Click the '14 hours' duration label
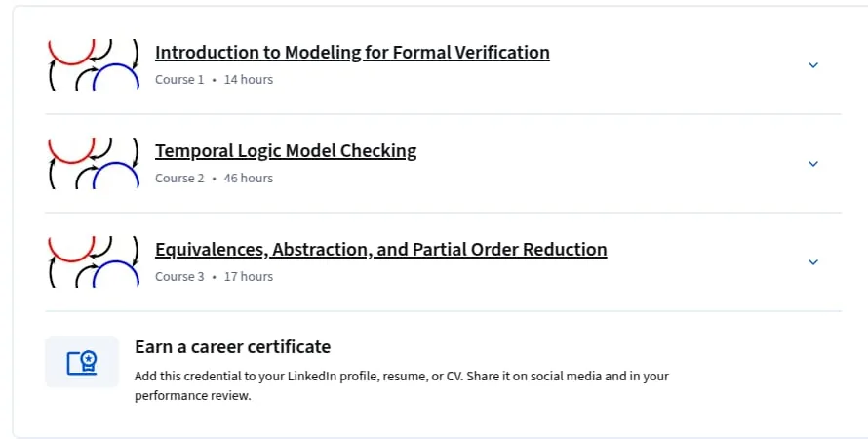 coord(249,80)
